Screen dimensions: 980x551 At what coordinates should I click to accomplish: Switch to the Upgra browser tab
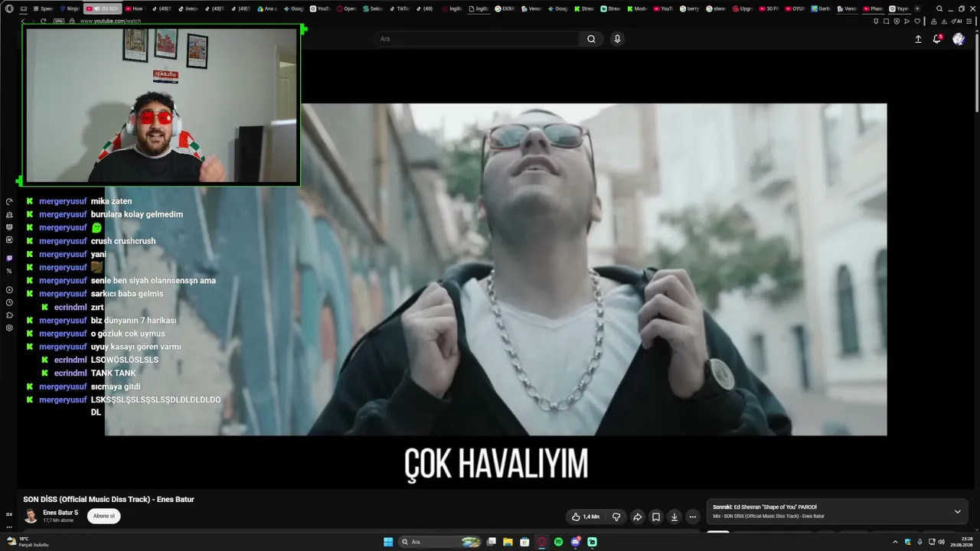741,8
